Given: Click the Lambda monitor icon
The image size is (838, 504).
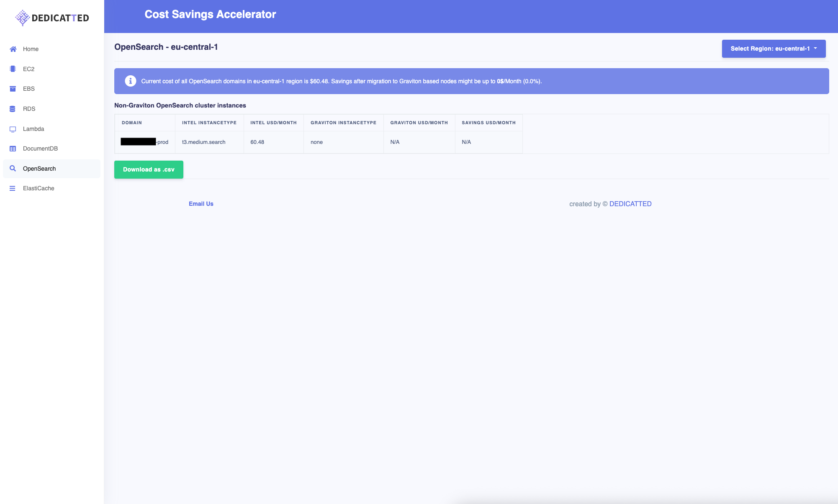Looking at the screenshot, I should tap(13, 129).
